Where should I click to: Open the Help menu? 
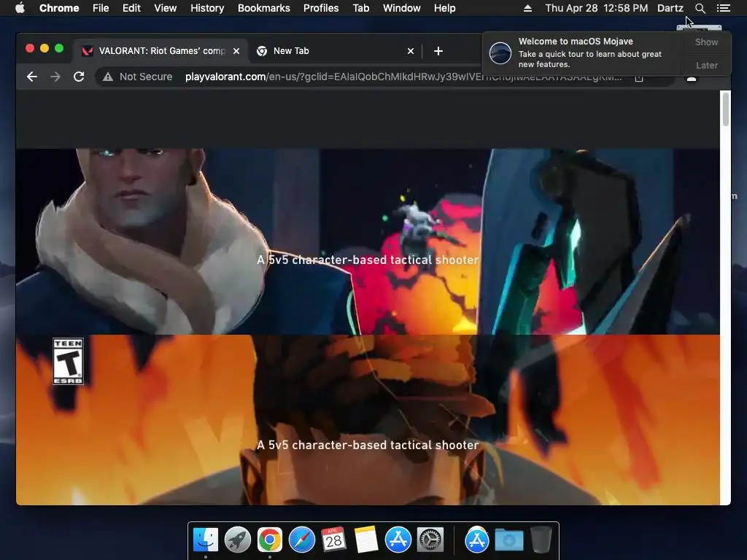pos(444,8)
